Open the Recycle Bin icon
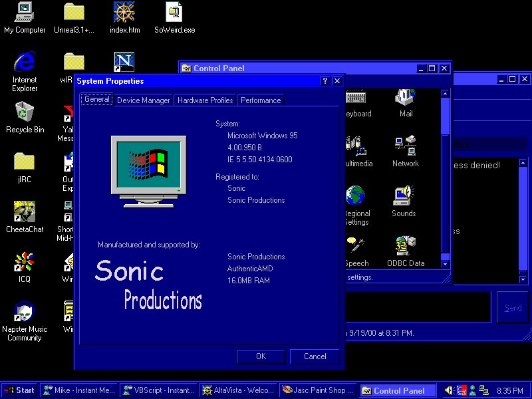532x399 pixels. tap(25, 112)
